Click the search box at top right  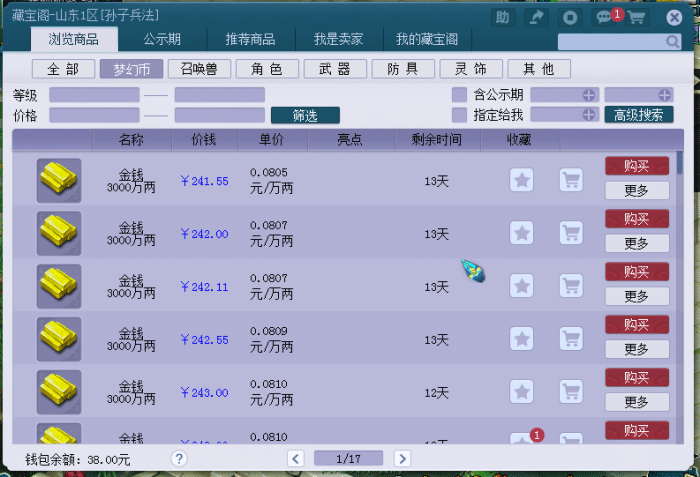[619, 42]
